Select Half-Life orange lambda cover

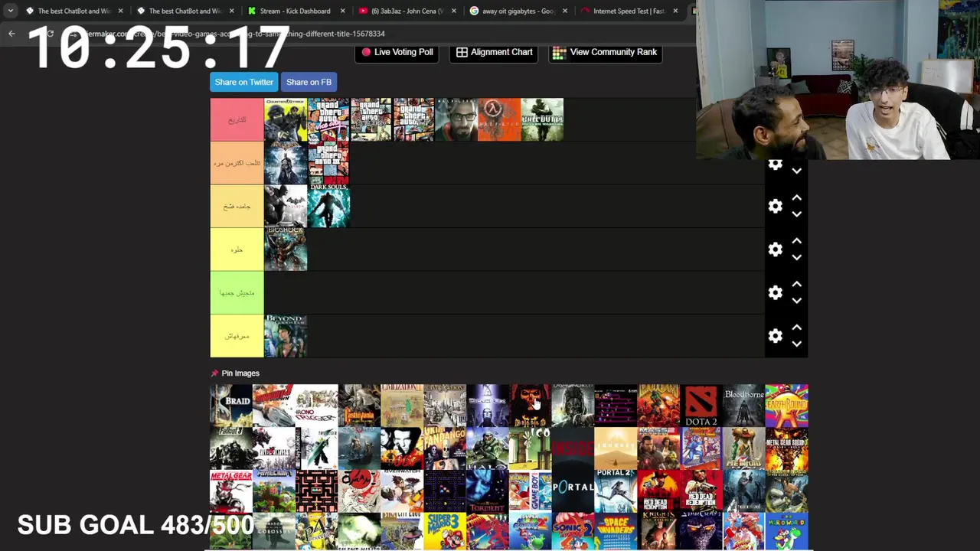pos(499,119)
